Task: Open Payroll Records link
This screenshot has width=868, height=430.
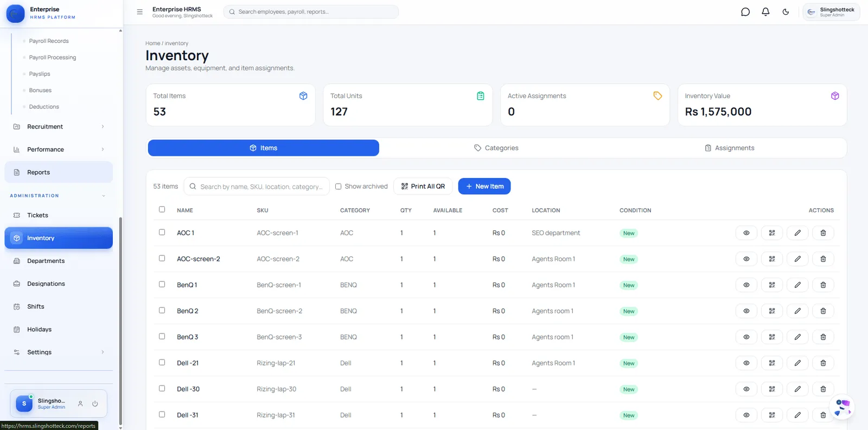Action: [49, 41]
